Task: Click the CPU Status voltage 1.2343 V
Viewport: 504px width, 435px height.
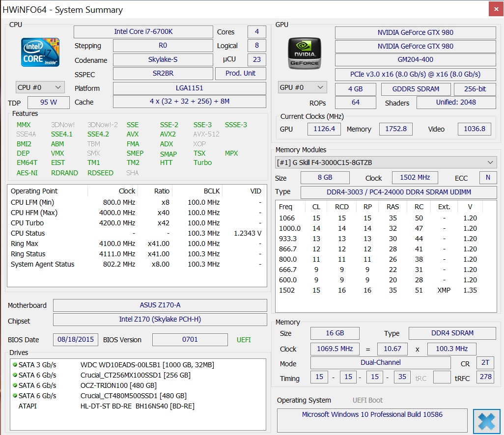Action: [x=248, y=233]
